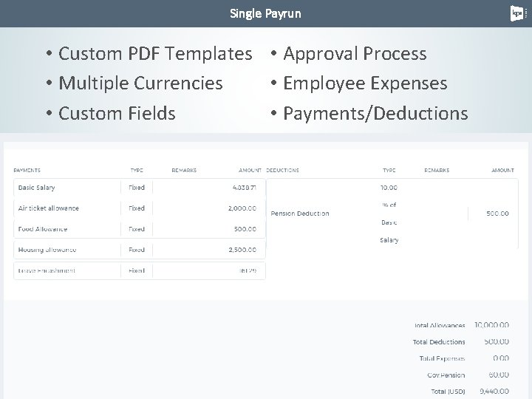Click the Gov.Pension 60.00 value

pos(498,375)
